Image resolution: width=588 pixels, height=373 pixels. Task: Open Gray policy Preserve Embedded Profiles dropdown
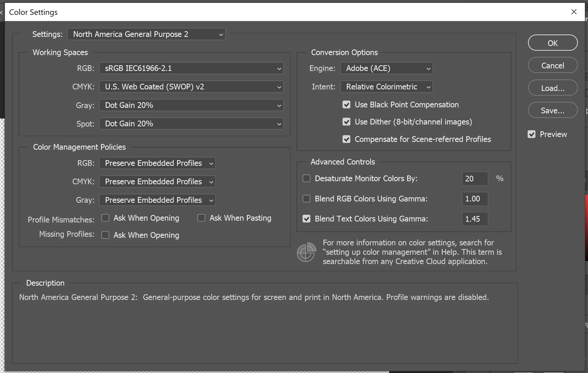click(x=157, y=200)
